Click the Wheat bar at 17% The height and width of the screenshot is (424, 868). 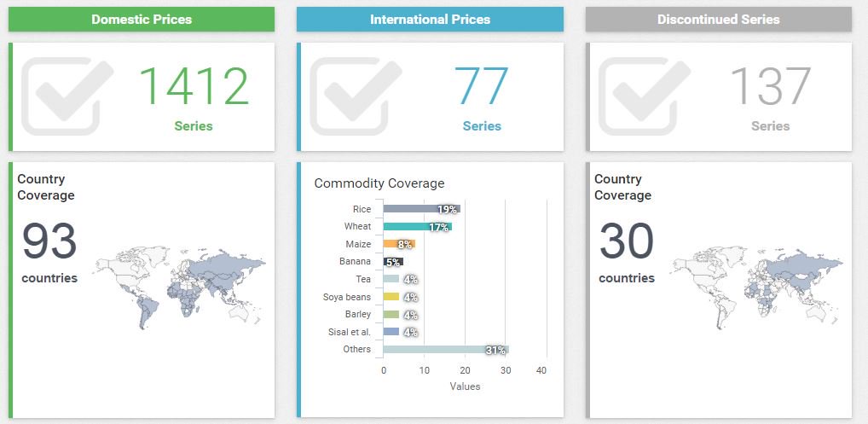click(418, 226)
